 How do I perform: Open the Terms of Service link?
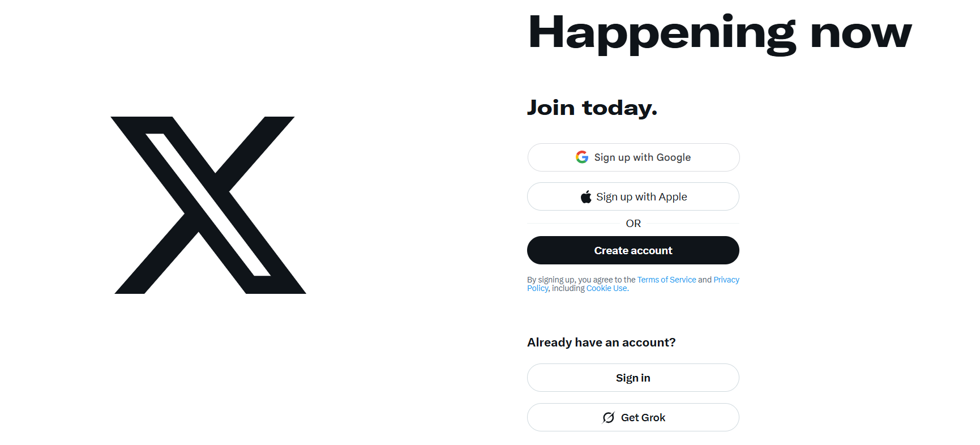(x=666, y=280)
